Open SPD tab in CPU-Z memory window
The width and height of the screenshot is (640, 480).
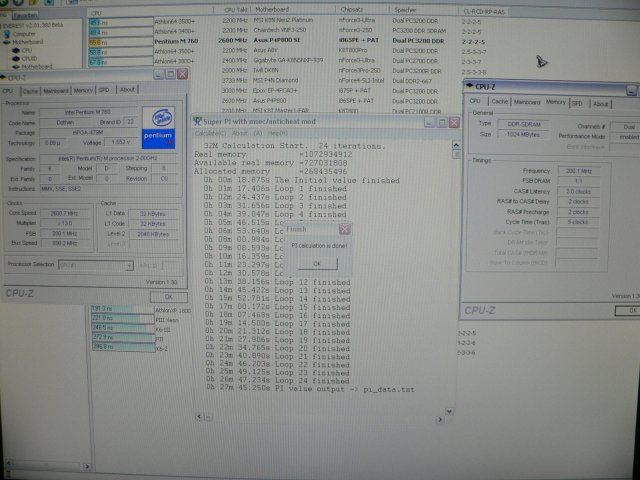coord(577,103)
